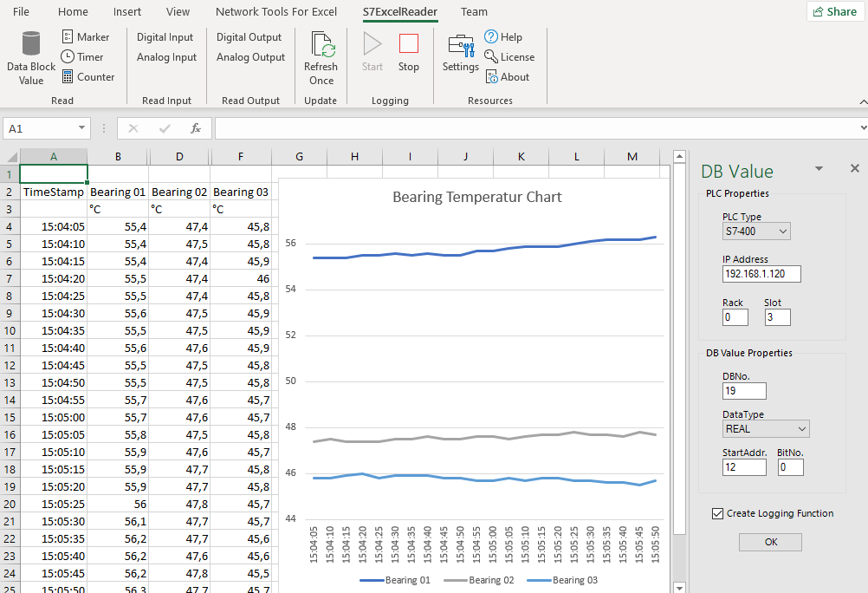Select the Marker read option
The width and height of the screenshot is (868, 593).
pyautogui.click(x=85, y=37)
